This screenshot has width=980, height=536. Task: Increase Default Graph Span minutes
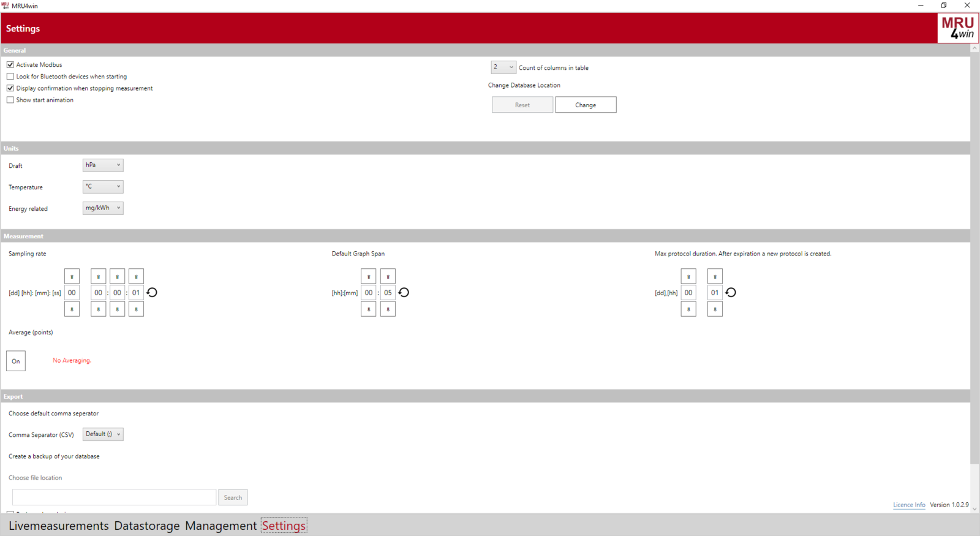click(388, 276)
